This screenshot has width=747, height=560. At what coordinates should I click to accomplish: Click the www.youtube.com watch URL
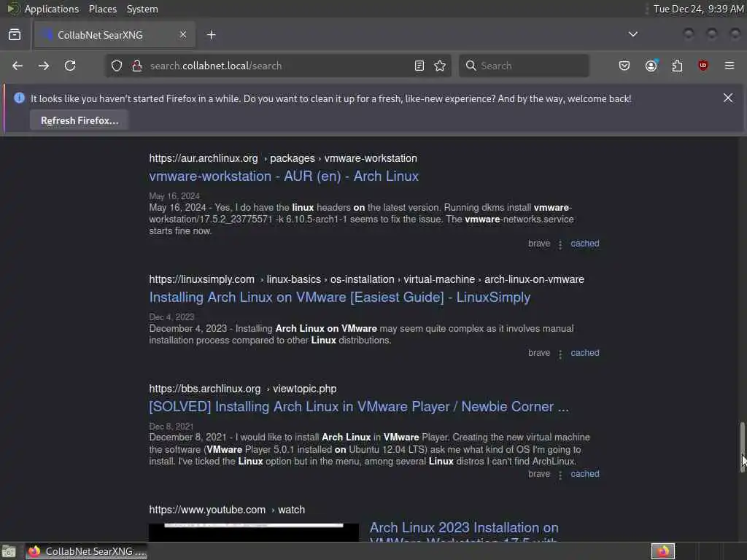227,510
